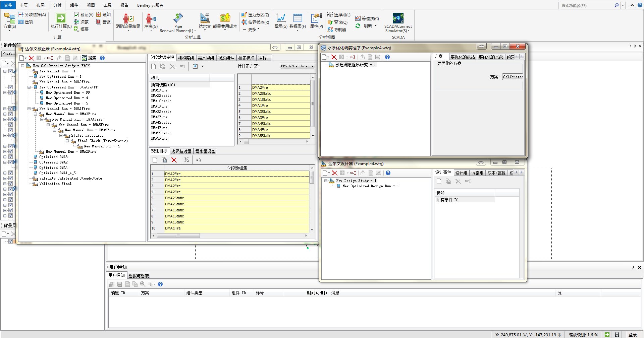Screen dimensions: 644x338
Task: Toggle 验证 validate checkbox in ribbon
Action: click(76, 15)
